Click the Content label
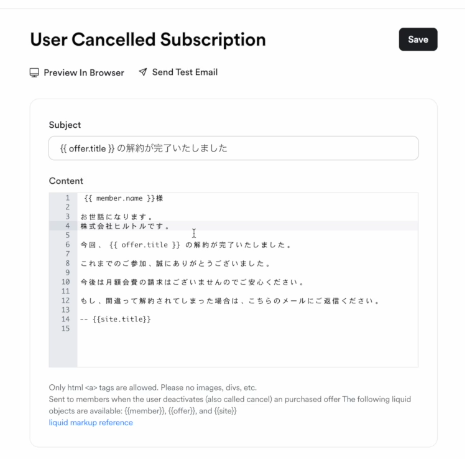 (66, 181)
